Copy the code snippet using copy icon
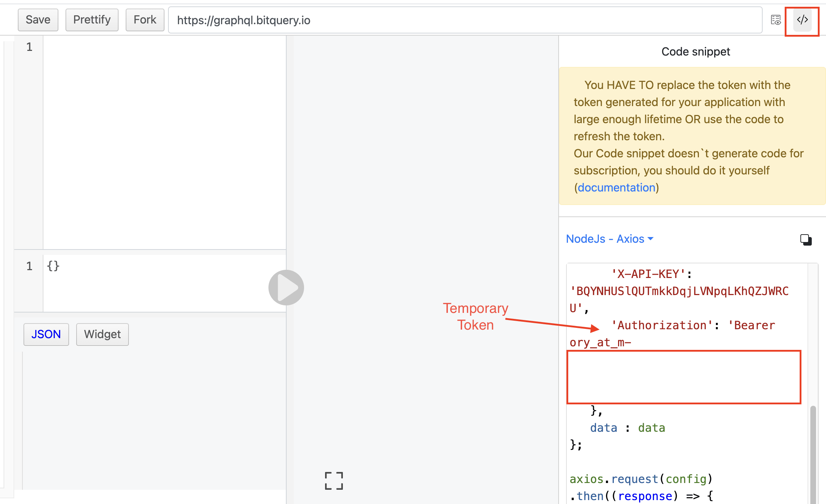This screenshot has height=504, width=826. [806, 240]
